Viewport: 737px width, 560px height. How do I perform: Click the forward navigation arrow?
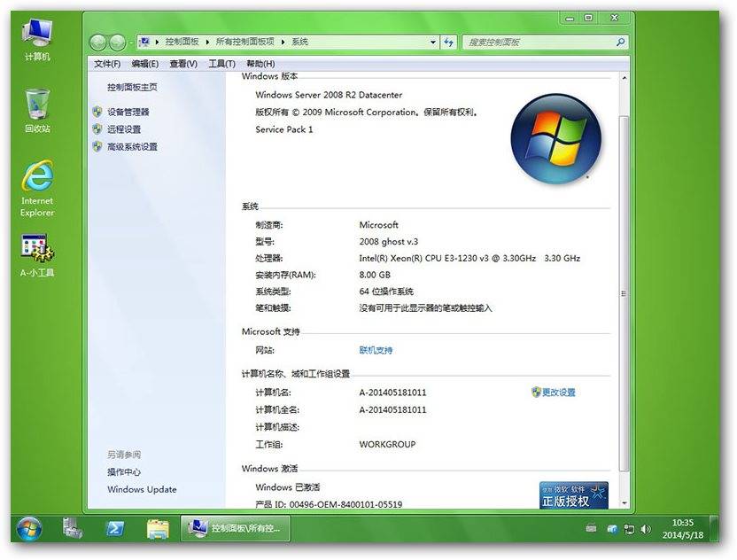click(x=117, y=43)
